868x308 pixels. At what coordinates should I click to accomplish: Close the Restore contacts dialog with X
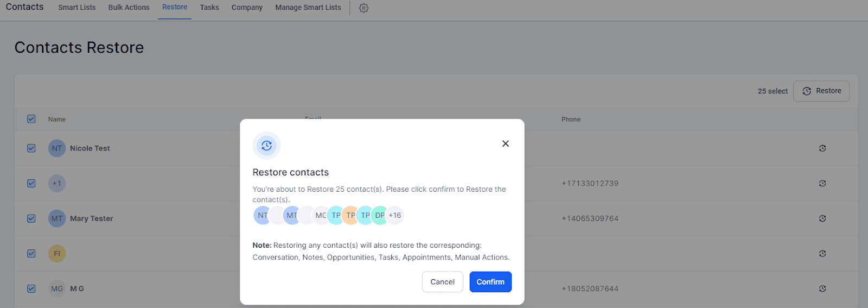click(x=506, y=143)
